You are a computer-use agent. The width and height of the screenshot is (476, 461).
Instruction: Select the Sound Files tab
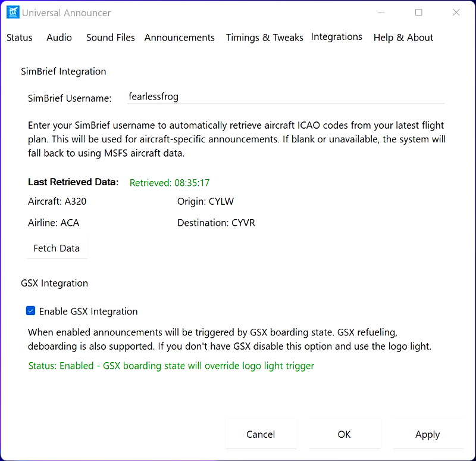tap(110, 38)
